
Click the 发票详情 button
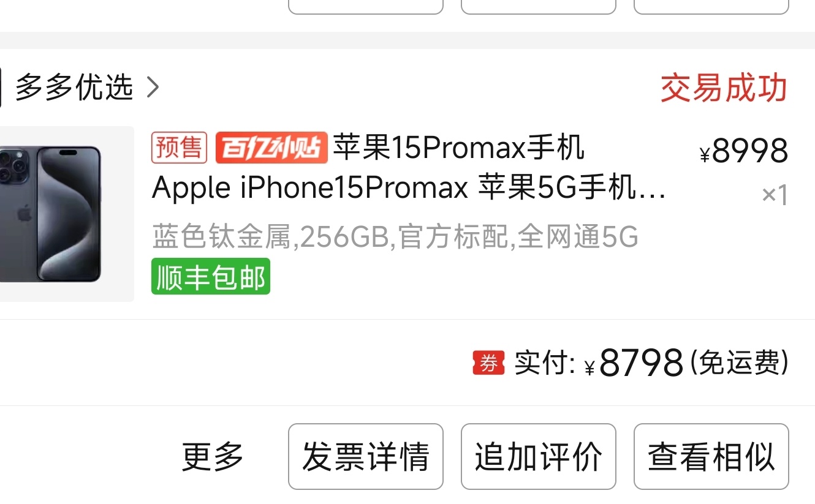pyautogui.click(x=366, y=457)
